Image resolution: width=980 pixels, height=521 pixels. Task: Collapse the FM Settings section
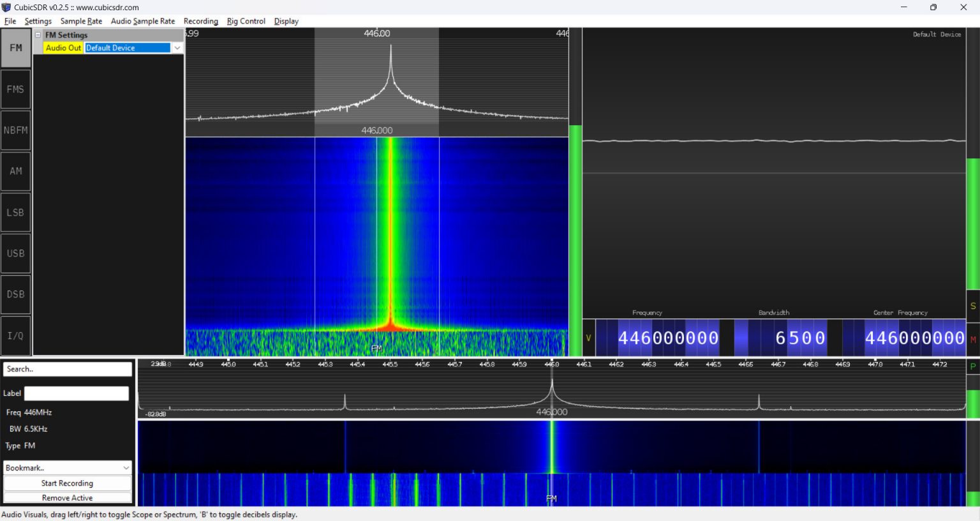(x=38, y=35)
